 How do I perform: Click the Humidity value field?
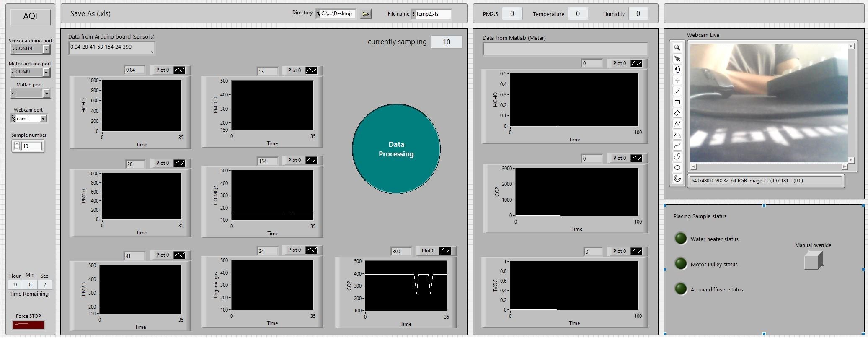point(638,13)
